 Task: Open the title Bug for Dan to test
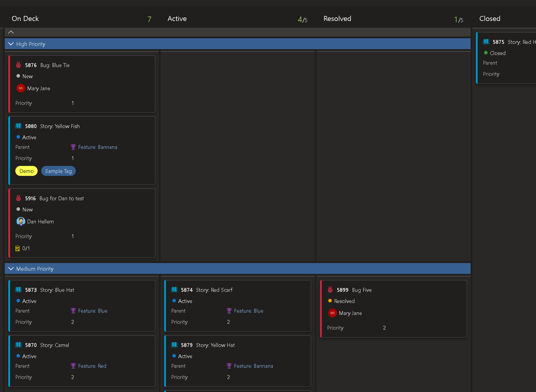61,198
